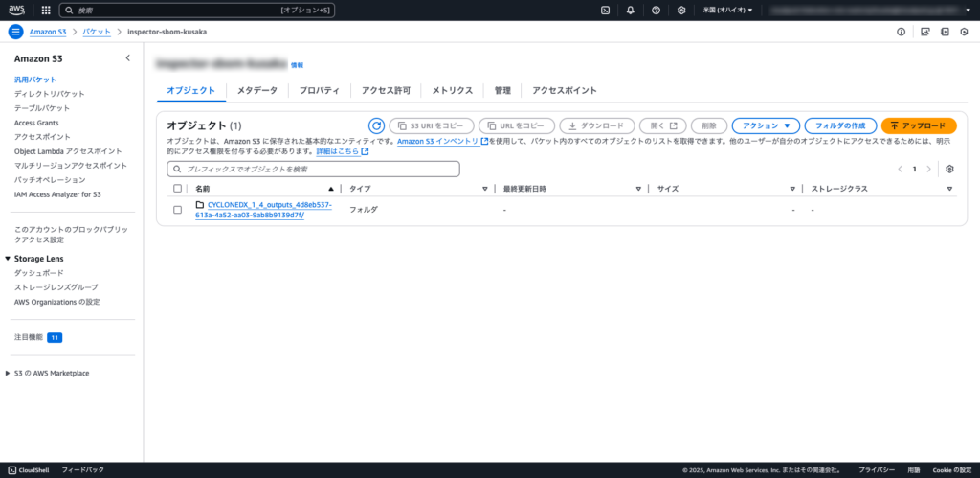This screenshot has height=478, width=980.
Task: Focus the top AWS search box
Action: point(197,10)
